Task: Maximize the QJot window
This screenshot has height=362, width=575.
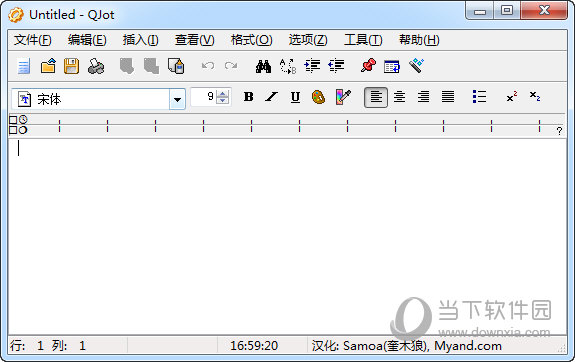Action: coord(507,10)
